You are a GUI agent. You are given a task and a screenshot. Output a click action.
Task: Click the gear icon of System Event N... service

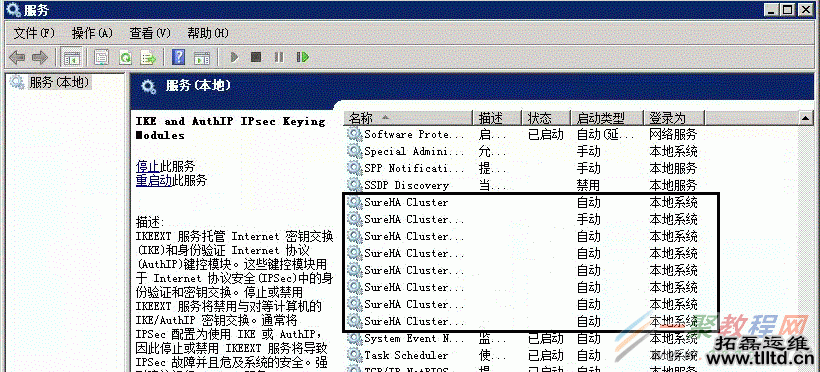coord(355,339)
